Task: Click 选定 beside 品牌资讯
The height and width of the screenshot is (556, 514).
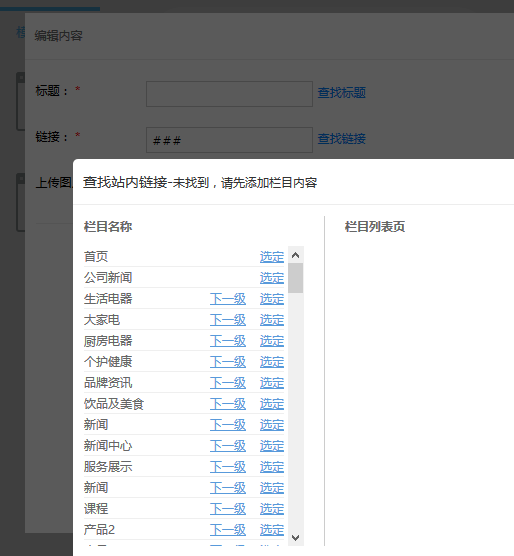Action: pos(272,383)
